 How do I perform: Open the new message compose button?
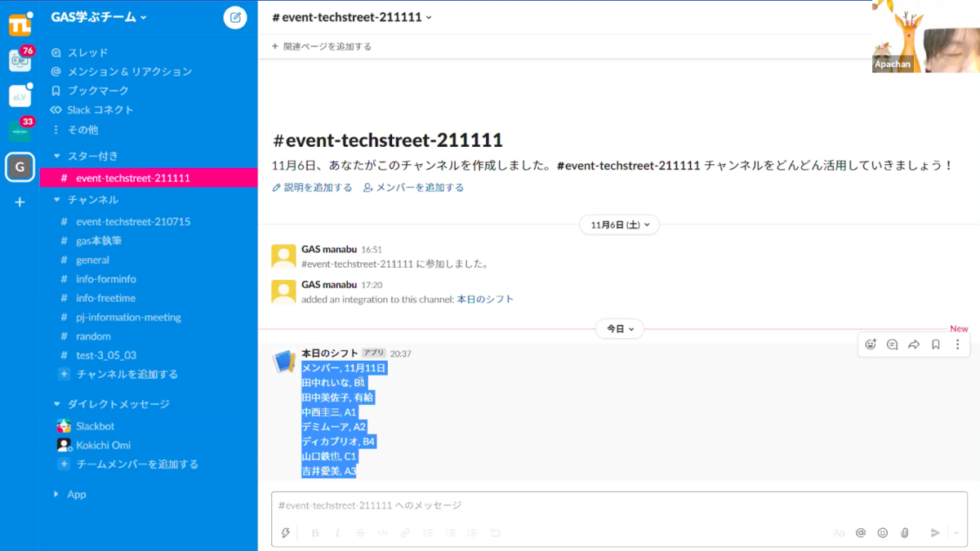(235, 17)
